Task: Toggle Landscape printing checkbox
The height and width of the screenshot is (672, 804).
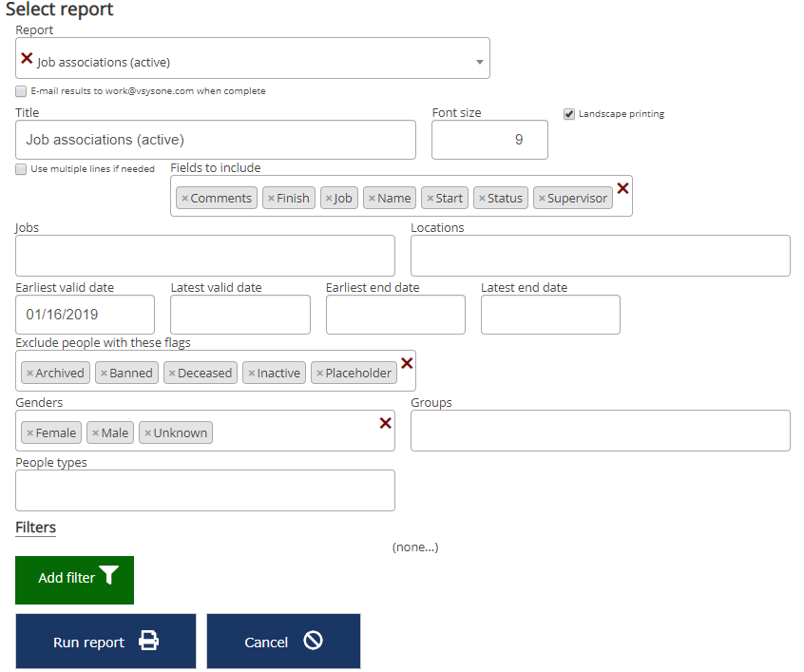Action: tap(569, 114)
